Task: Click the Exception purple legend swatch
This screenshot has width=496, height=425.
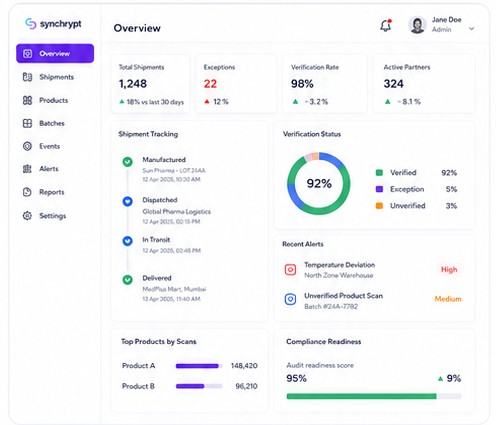Action: coord(379,189)
